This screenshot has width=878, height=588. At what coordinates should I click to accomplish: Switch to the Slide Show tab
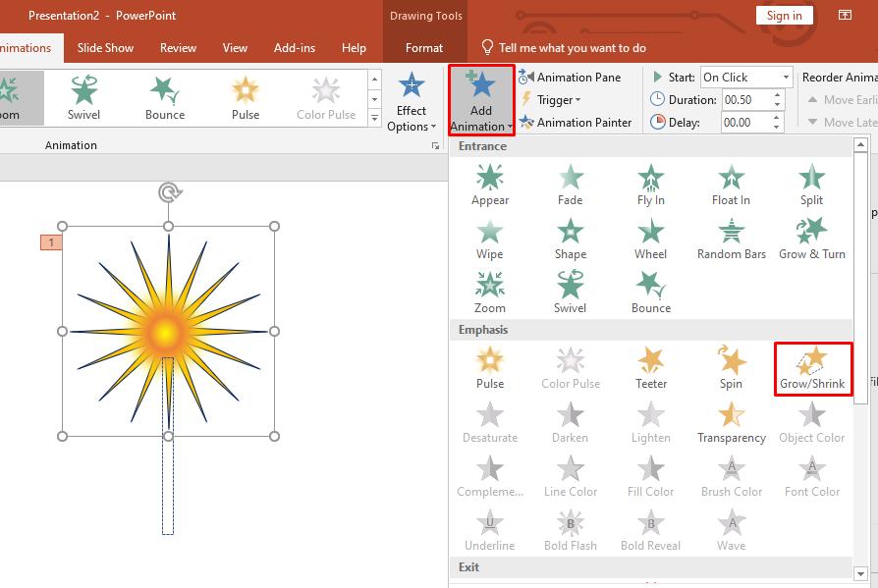[105, 47]
